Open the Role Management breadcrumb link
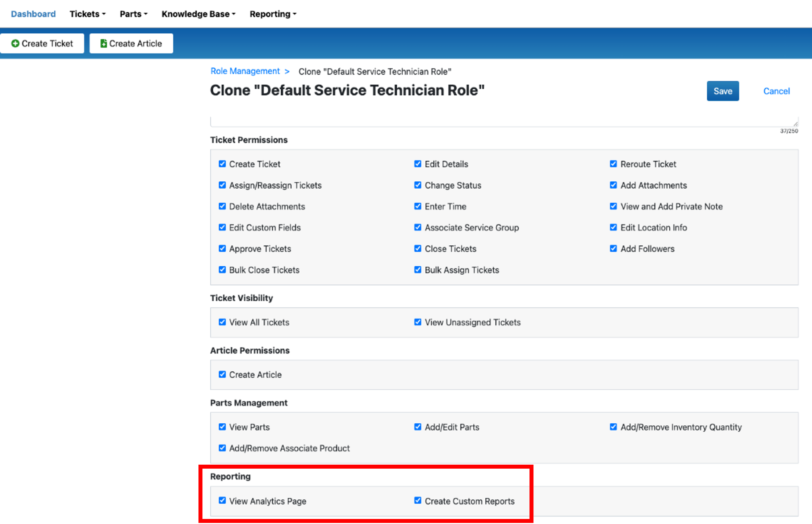Viewport: 812px width, 524px height. coord(245,71)
